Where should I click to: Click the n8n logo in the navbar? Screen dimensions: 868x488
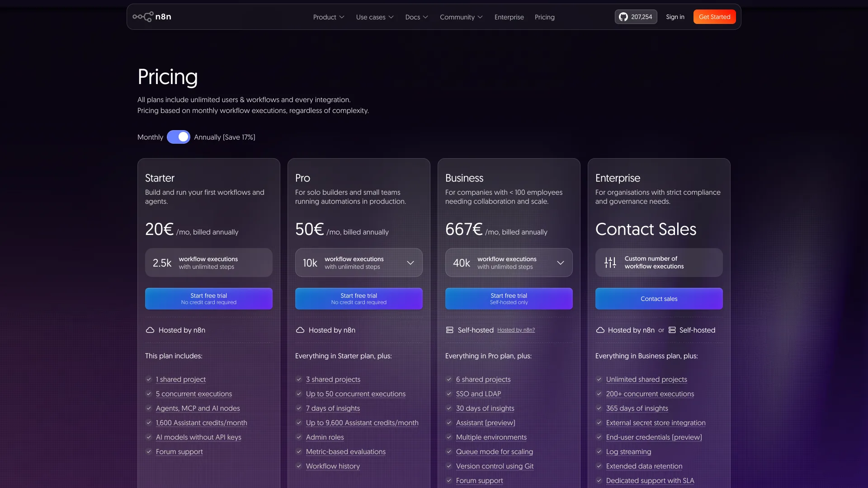[x=152, y=17]
